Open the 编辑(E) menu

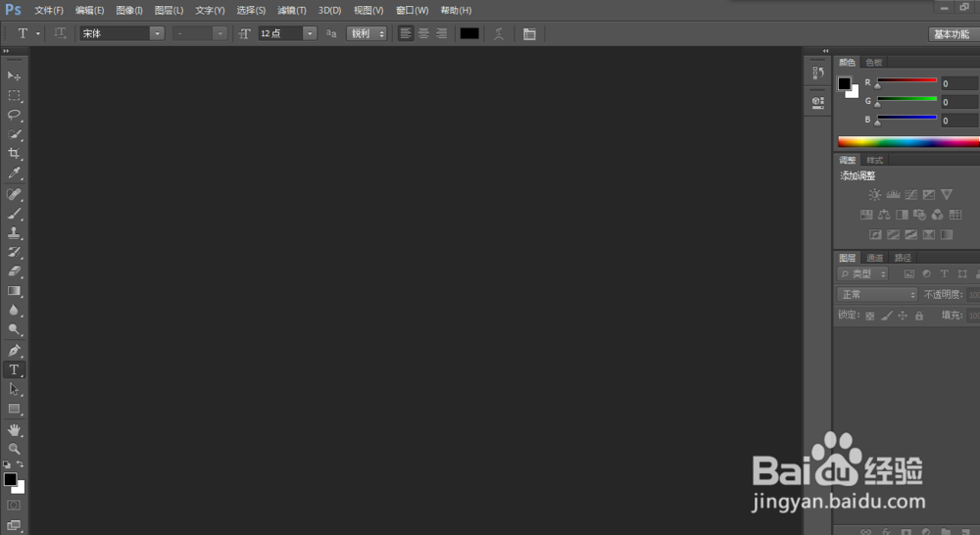(89, 11)
